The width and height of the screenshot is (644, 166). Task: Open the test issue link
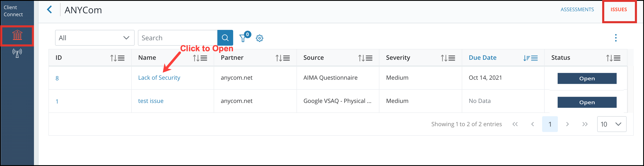click(151, 101)
